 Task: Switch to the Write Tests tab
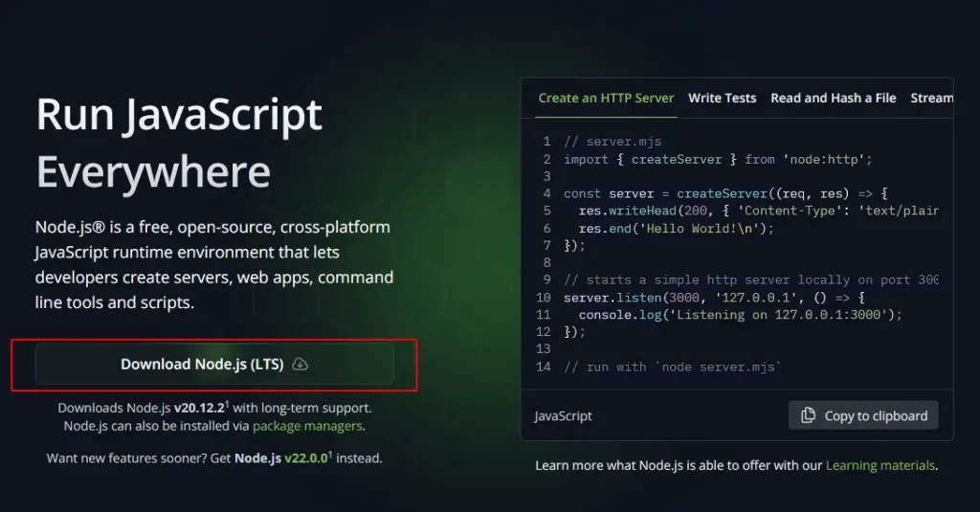click(722, 99)
